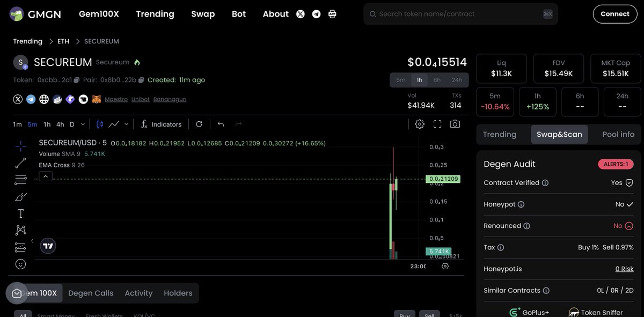Expand the chart timeframe dropdown arrow

pos(83,124)
